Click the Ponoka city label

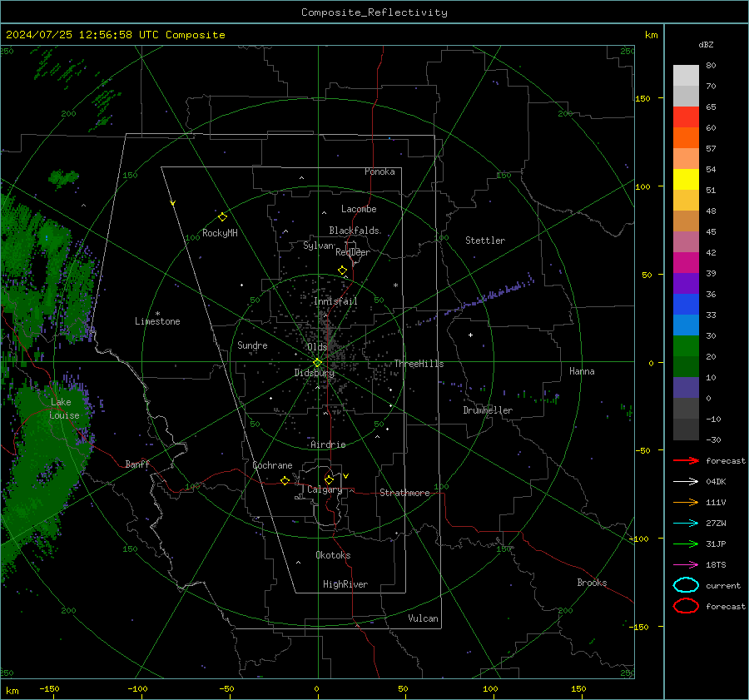pyautogui.click(x=379, y=171)
